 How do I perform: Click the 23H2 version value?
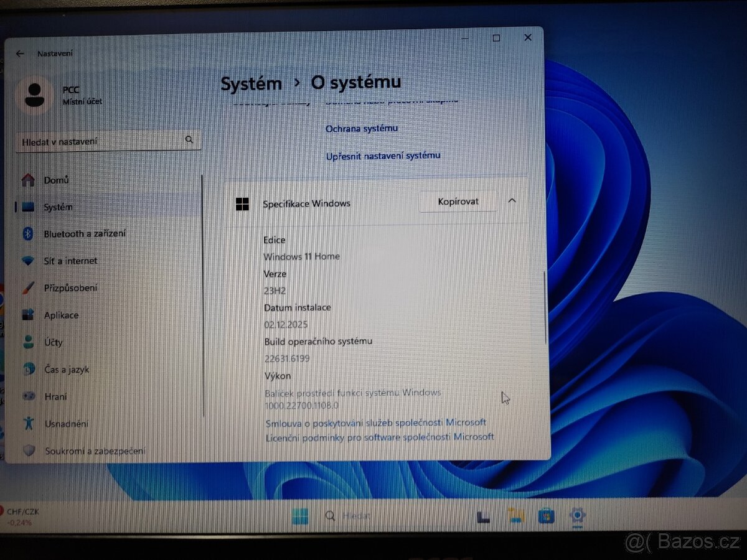[275, 290]
